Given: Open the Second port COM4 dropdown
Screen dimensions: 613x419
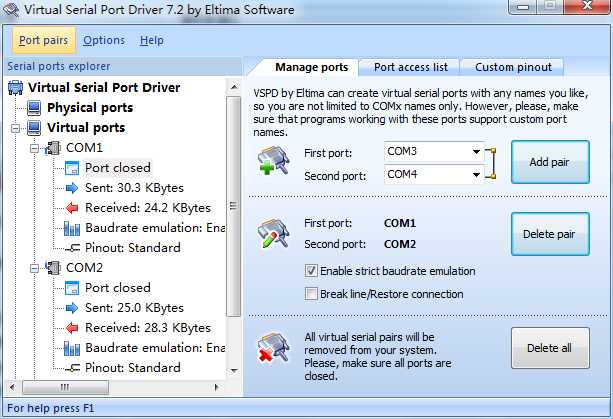Looking at the screenshot, I should tap(476, 175).
